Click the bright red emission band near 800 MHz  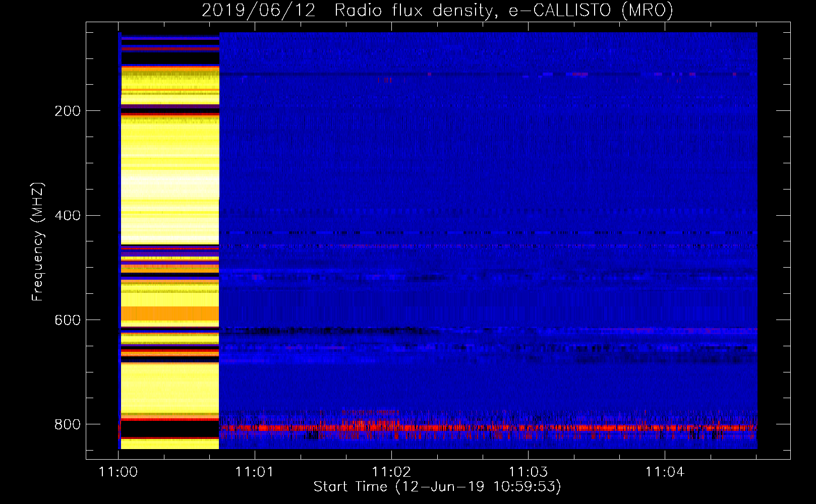(x=488, y=428)
